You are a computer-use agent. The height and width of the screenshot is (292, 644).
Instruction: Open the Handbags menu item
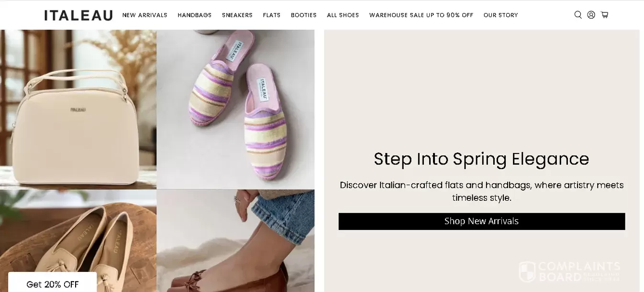(x=194, y=15)
